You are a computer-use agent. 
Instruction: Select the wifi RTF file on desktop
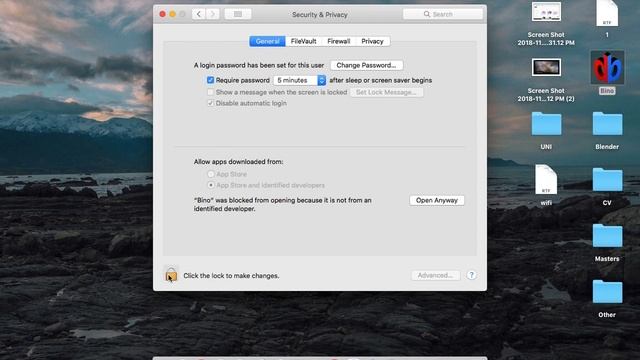tap(546, 179)
